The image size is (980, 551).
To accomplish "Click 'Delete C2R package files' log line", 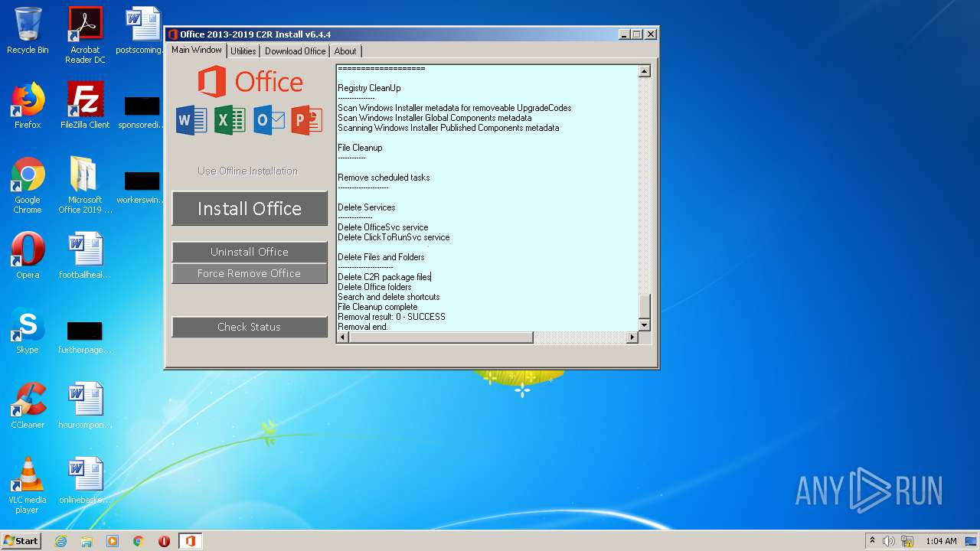I will click(x=384, y=277).
